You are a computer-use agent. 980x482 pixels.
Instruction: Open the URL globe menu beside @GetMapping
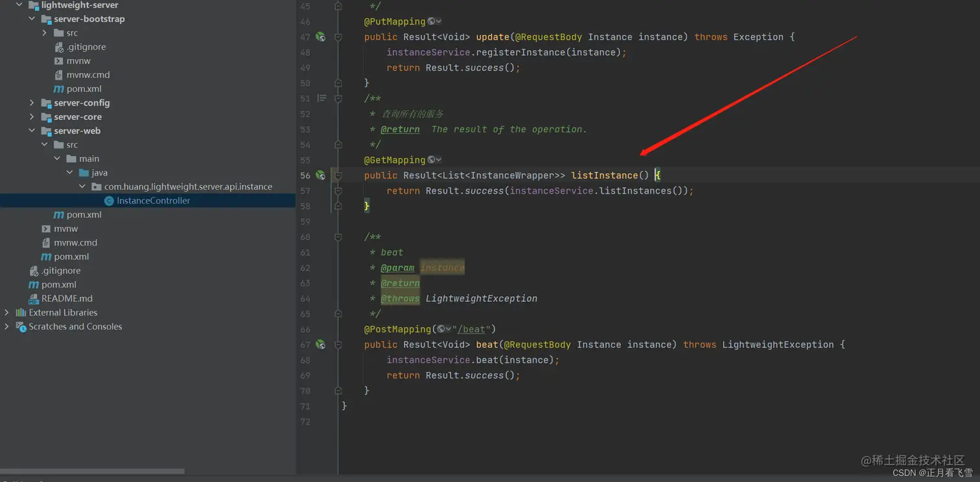point(434,160)
